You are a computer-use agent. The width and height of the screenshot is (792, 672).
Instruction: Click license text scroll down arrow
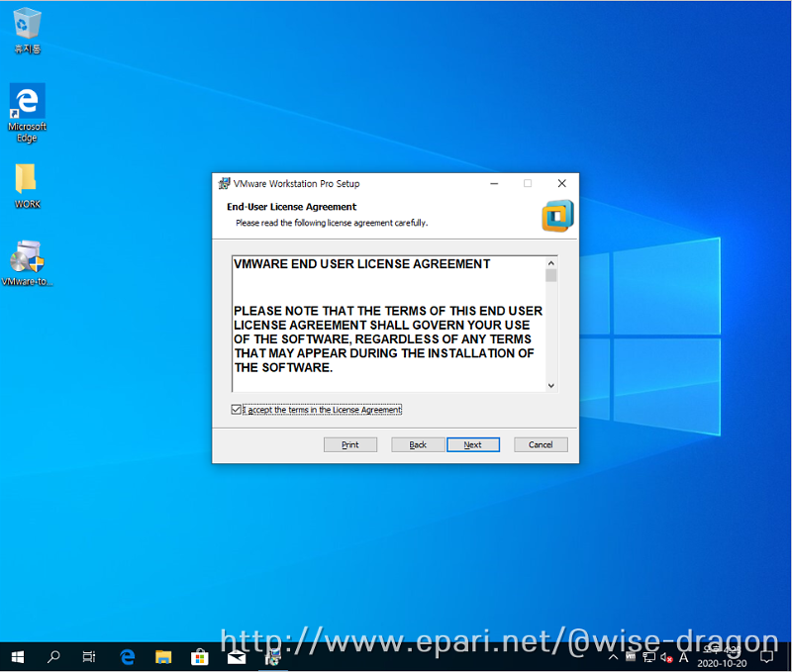point(551,386)
